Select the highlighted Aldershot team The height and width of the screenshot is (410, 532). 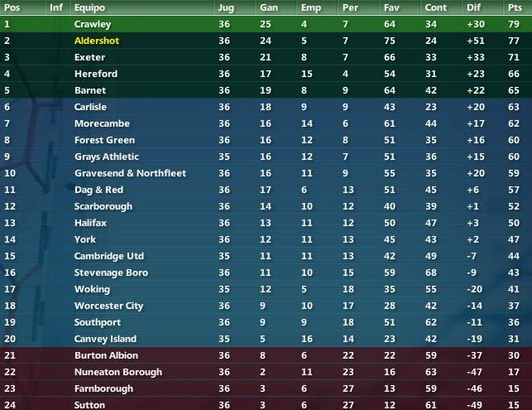click(97, 41)
